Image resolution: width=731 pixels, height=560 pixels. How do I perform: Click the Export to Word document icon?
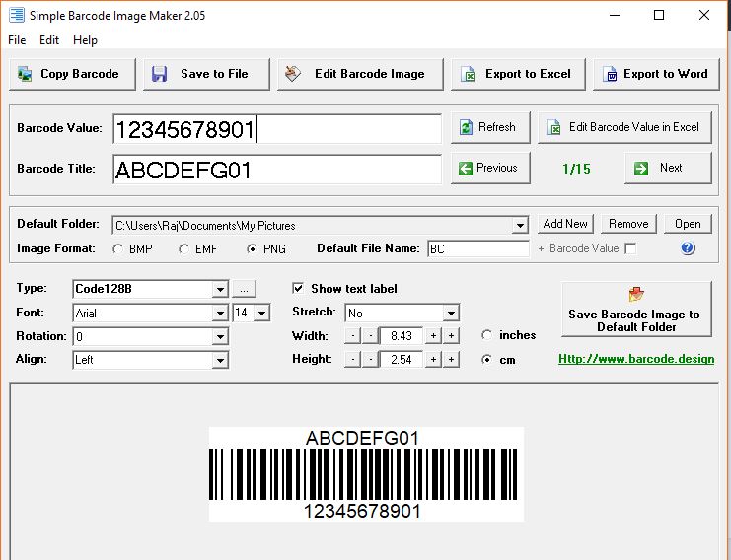pyautogui.click(x=610, y=74)
